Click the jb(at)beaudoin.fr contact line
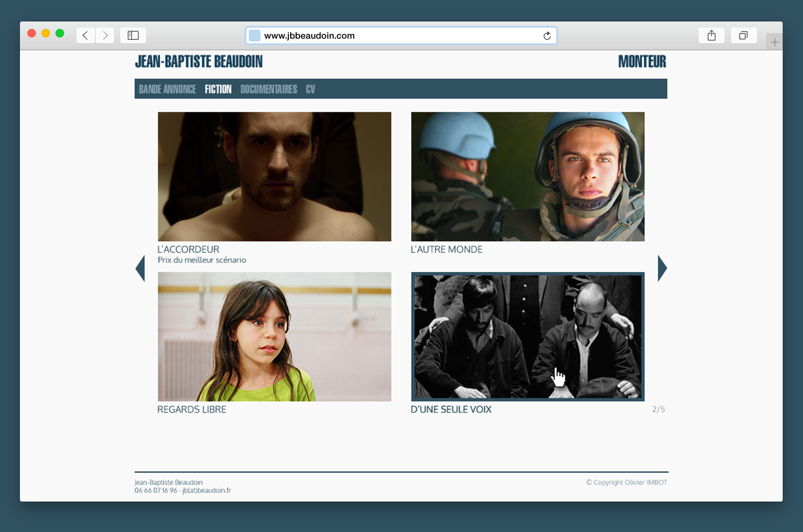The height and width of the screenshot is (532, 803). pyautogui.click(x=183, y=490)
